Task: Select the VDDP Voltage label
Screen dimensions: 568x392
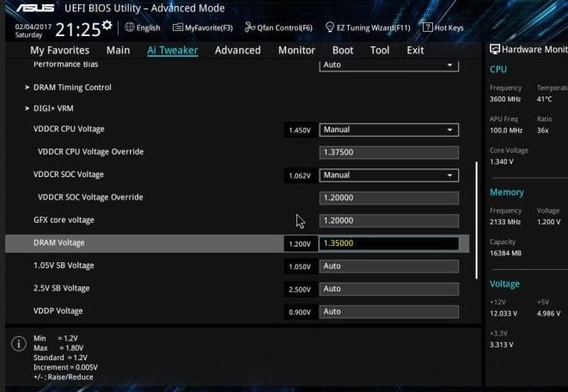Action: (x=58, y=311)
